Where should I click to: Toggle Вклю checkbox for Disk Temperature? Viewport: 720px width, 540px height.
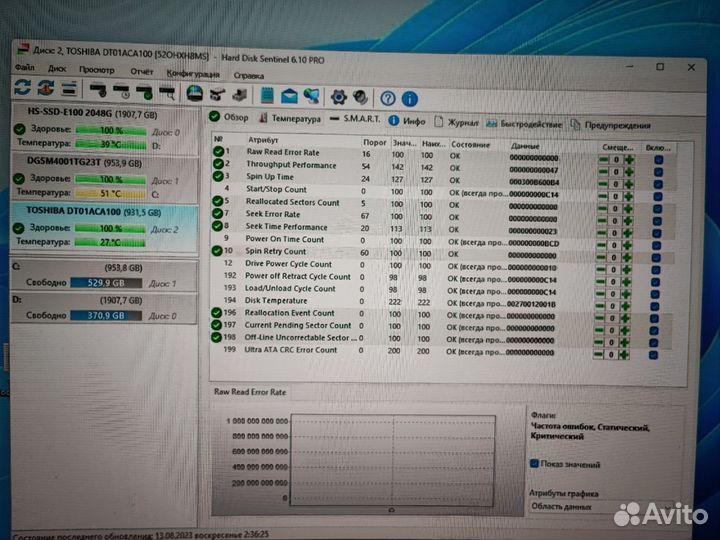[655, 306]
